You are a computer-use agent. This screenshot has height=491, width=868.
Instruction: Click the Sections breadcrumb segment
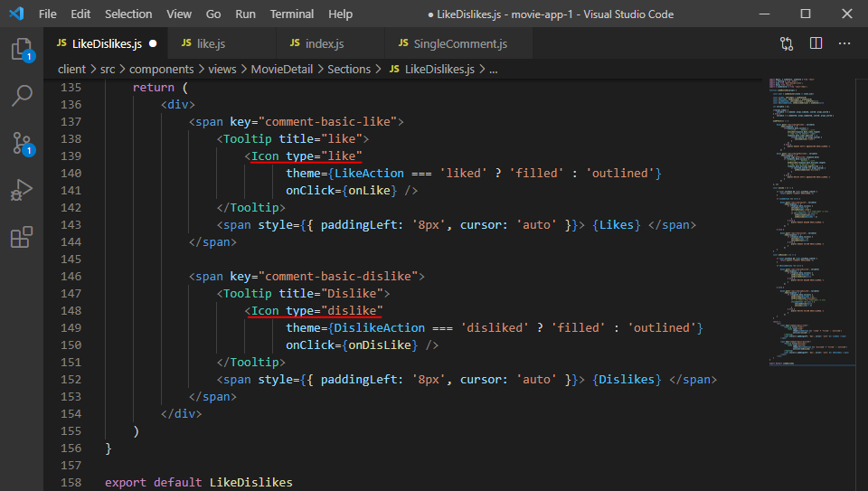[349, 70]
